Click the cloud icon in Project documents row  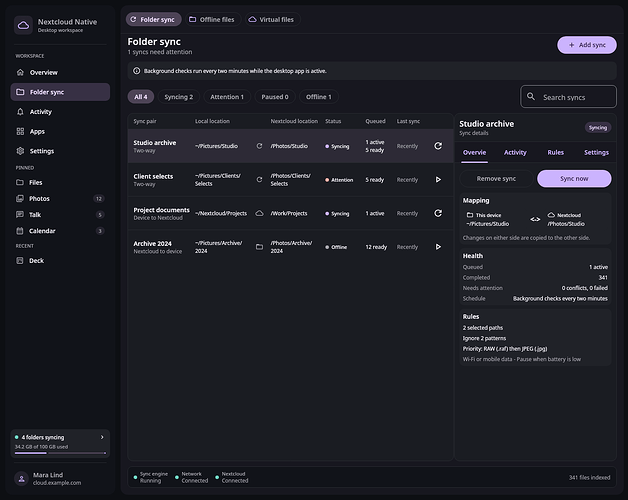tap(260, 213)
